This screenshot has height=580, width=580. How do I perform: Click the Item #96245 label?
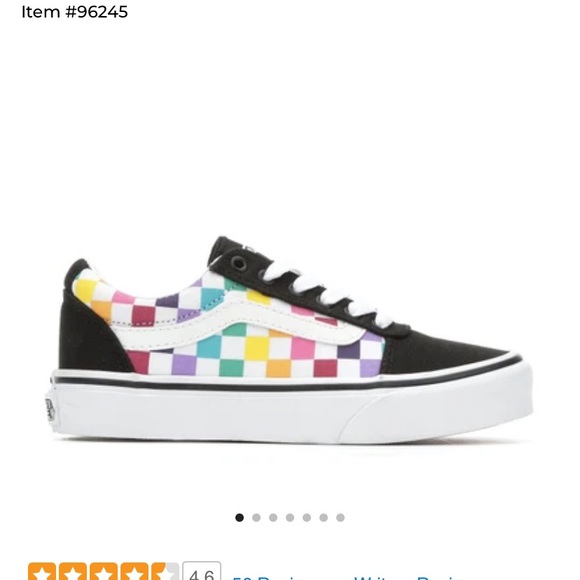75,12
